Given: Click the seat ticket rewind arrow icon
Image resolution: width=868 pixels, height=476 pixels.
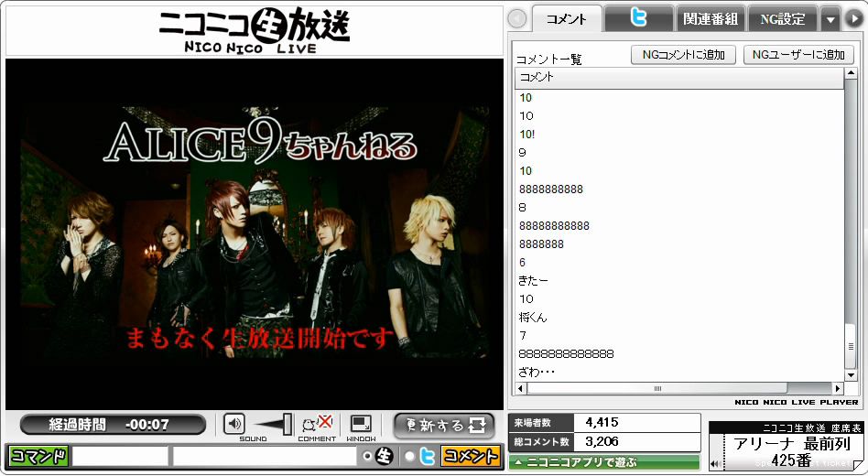Looking at the screenshot, I should (x=715, y=464).
